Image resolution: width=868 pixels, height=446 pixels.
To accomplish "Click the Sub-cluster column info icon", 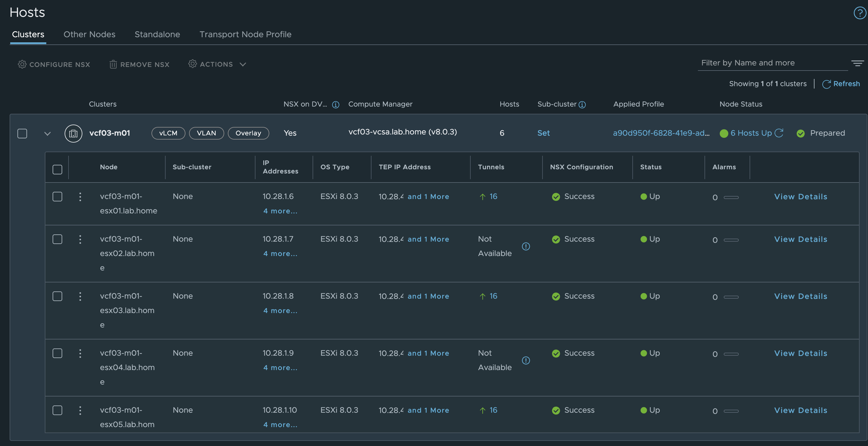I will [582, 105].
